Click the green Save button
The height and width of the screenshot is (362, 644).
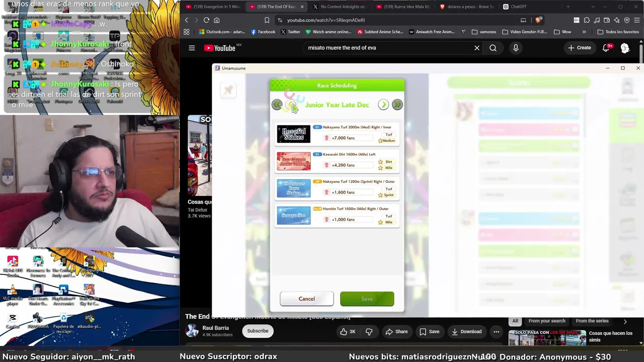pyautogui.click(x=367, y=299)
